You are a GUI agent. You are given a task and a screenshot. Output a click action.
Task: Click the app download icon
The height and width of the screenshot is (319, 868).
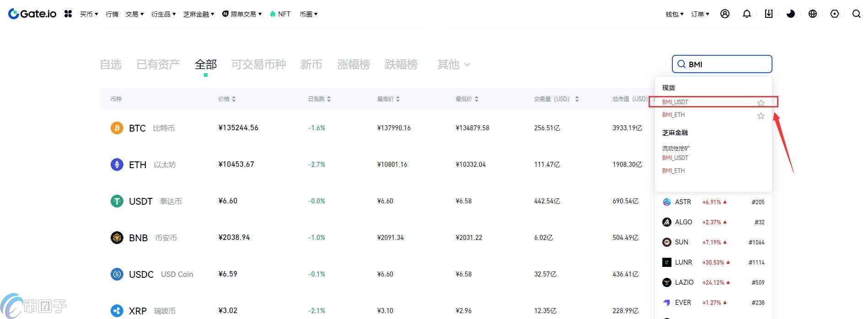[769, 14]
